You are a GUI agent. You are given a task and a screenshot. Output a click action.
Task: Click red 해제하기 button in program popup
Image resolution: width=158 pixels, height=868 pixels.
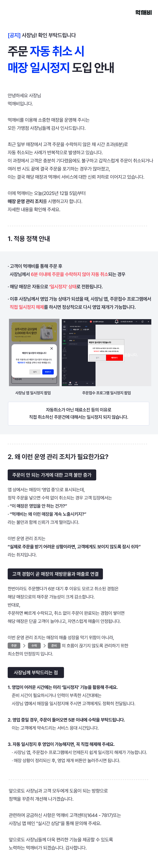pos(115,358)
